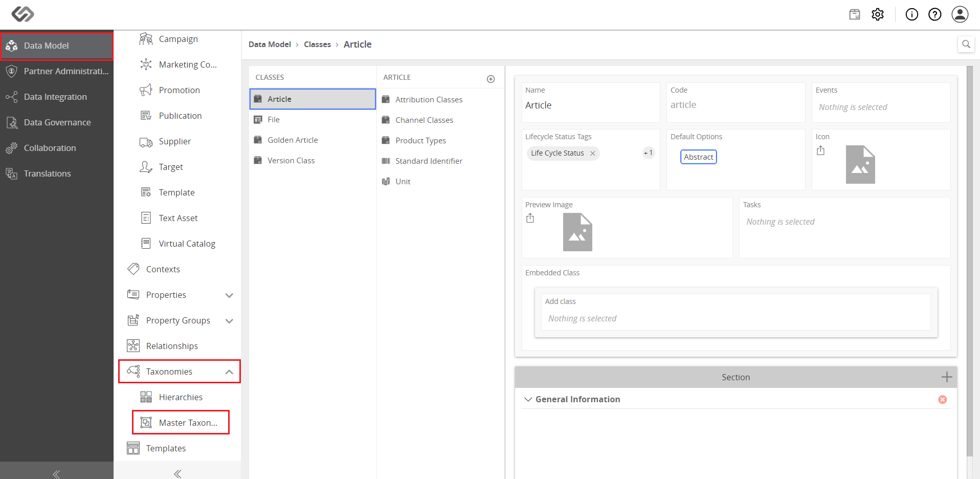Open Translations menu item

pyautogui.click(x=57, y=173)
